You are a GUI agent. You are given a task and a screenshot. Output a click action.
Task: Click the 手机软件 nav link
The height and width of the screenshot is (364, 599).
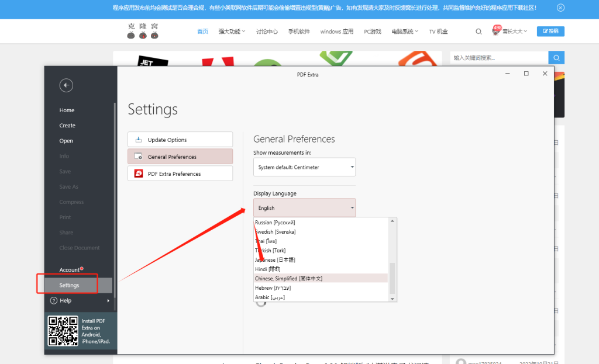click(x=299, y=32)
